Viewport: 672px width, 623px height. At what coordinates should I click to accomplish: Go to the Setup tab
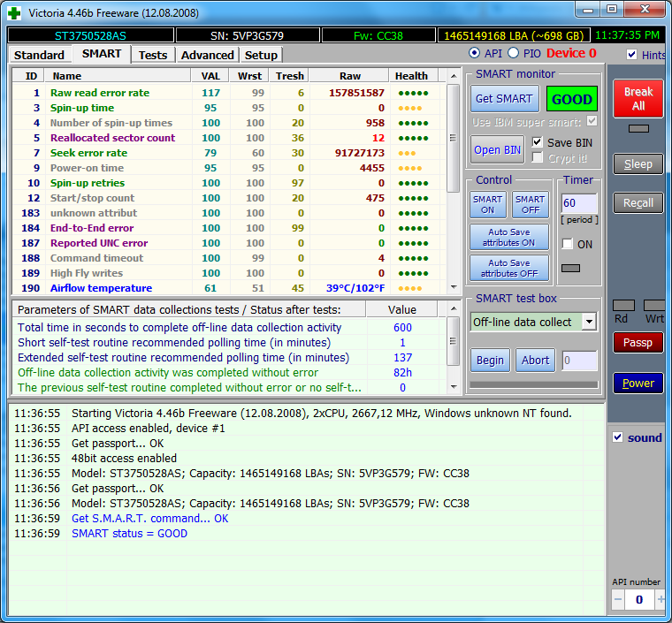(x=261, y=55)
